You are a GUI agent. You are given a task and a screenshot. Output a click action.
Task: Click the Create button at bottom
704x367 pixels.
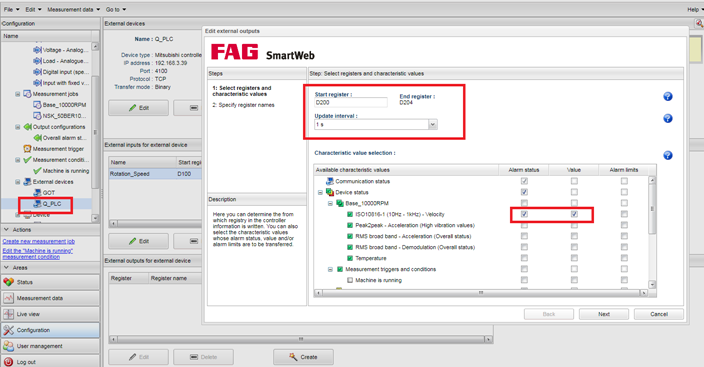303,357
